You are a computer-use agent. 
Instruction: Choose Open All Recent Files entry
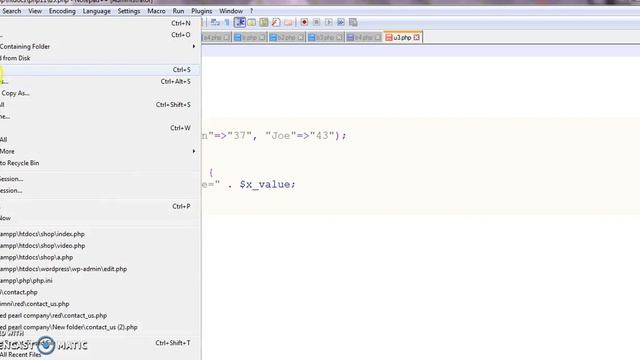click(99, 355)
